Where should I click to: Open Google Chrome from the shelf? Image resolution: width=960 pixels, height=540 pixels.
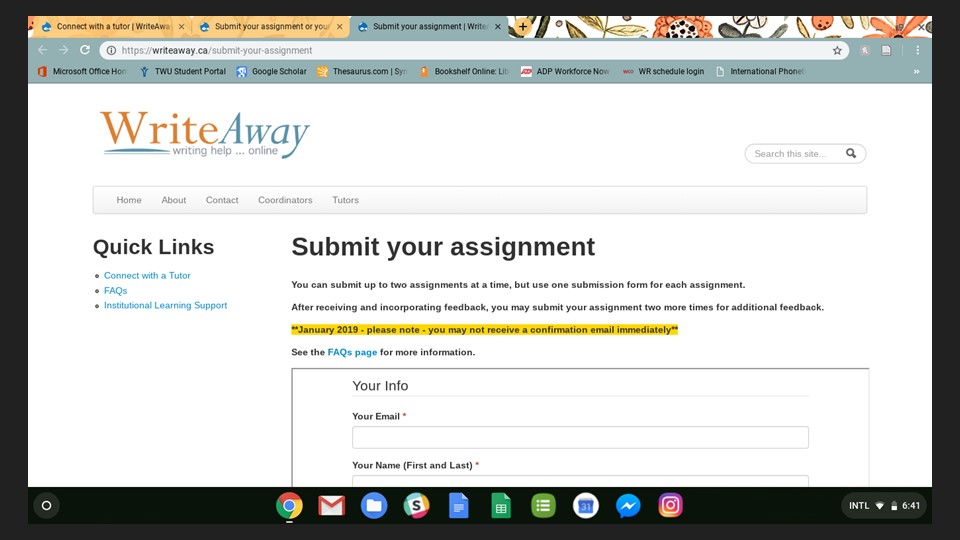coord(289,506)
